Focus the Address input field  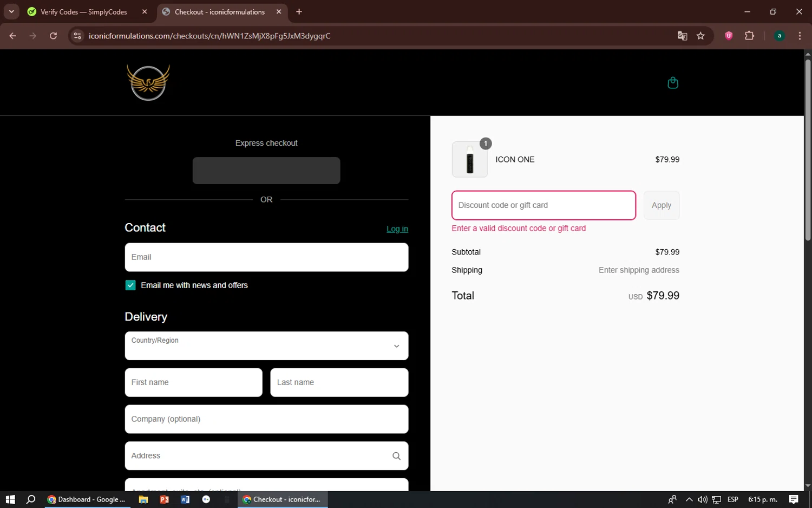266,456
